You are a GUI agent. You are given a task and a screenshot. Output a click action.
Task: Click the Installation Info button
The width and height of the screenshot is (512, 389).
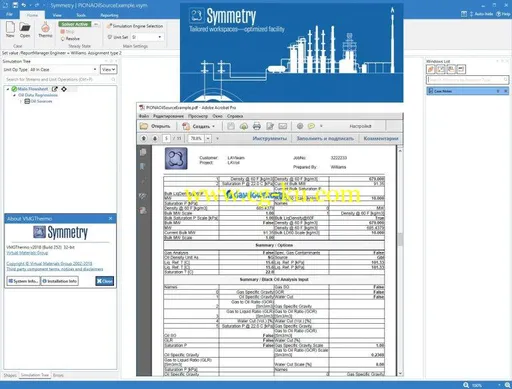pos(60,281)
